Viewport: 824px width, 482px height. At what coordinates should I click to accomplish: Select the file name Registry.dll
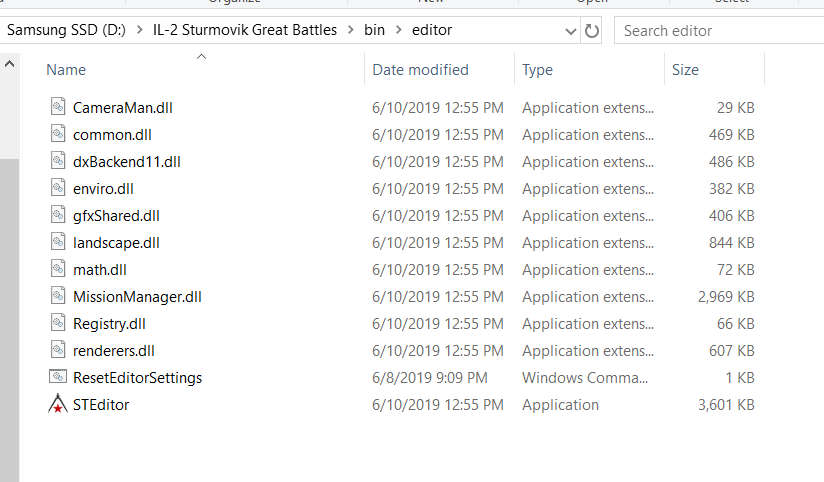tap(109, 324)
